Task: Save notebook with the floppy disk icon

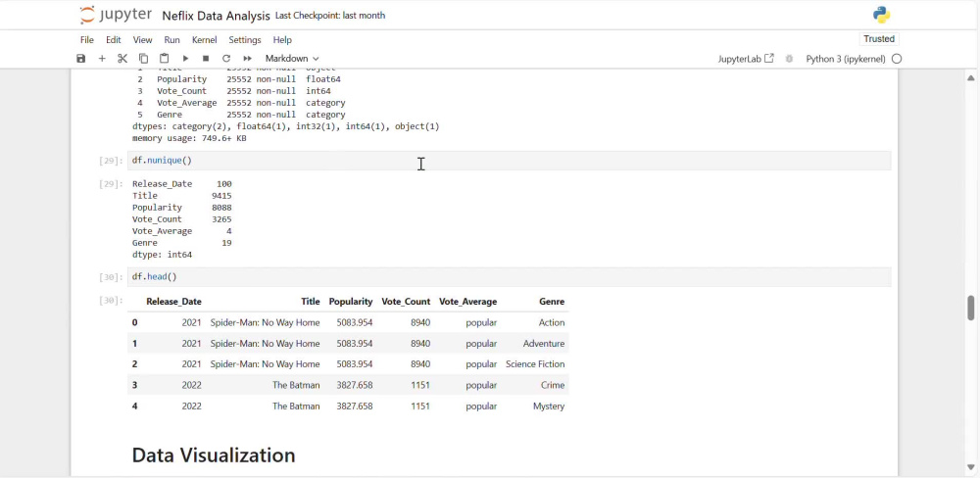Action: tap(80, 58)
